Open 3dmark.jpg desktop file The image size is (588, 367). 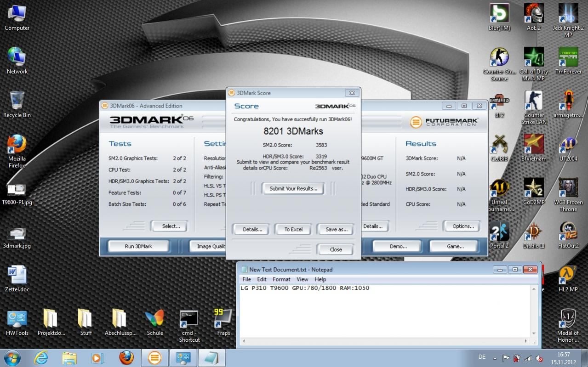tap(17, 237)
